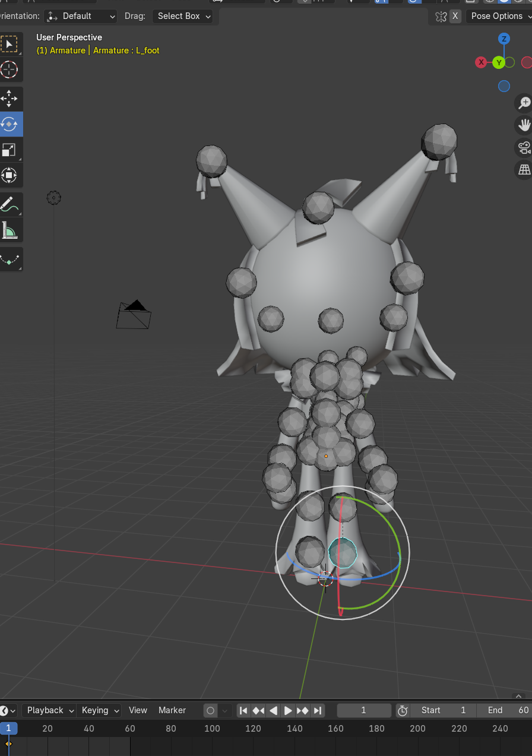
Task: Toggle the auto keying record button
Action: click(211, 710)
